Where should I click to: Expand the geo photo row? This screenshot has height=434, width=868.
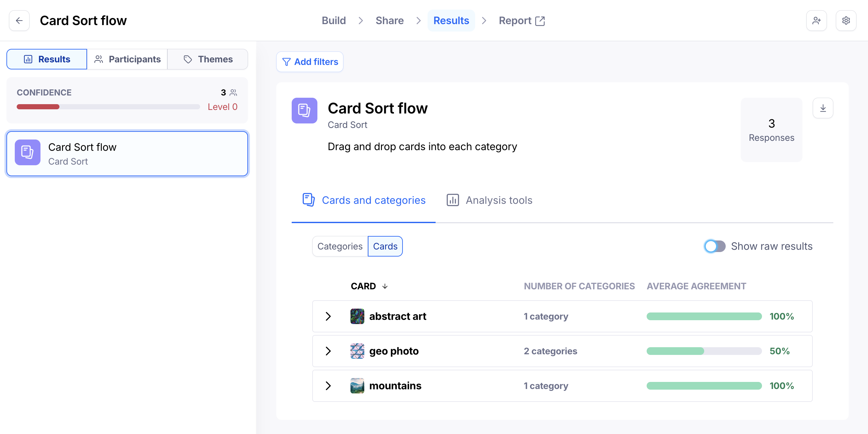328,351
